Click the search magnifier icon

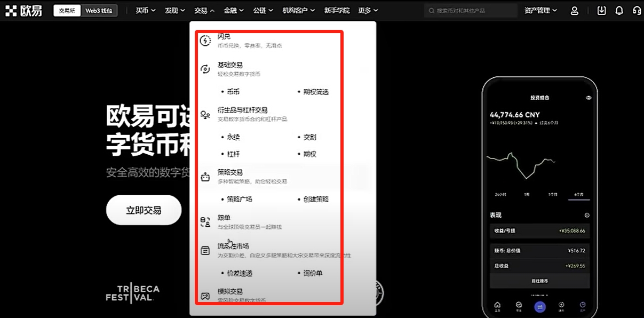tap(431, 10)
